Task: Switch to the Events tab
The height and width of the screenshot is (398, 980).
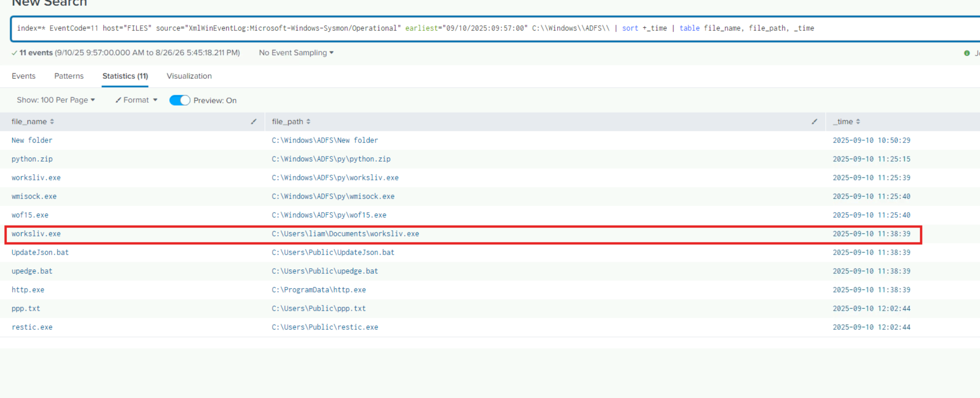Action: 23,76
